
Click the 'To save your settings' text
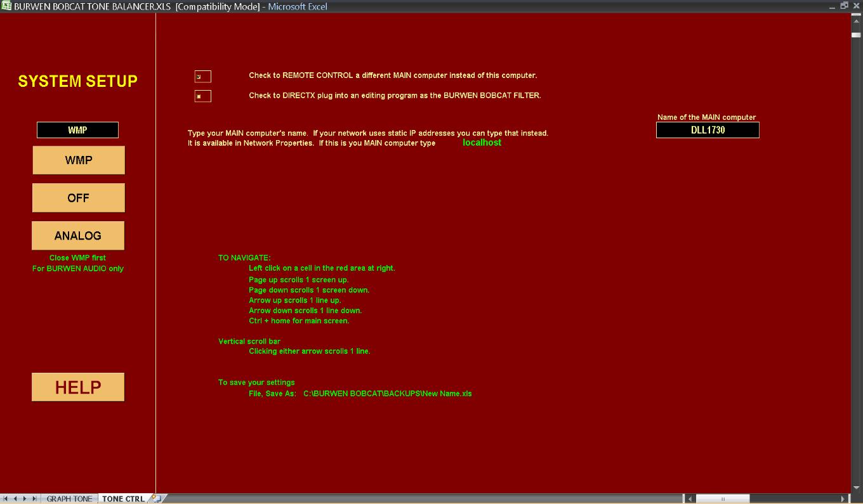pyautogui.click(x=256, y=382)
